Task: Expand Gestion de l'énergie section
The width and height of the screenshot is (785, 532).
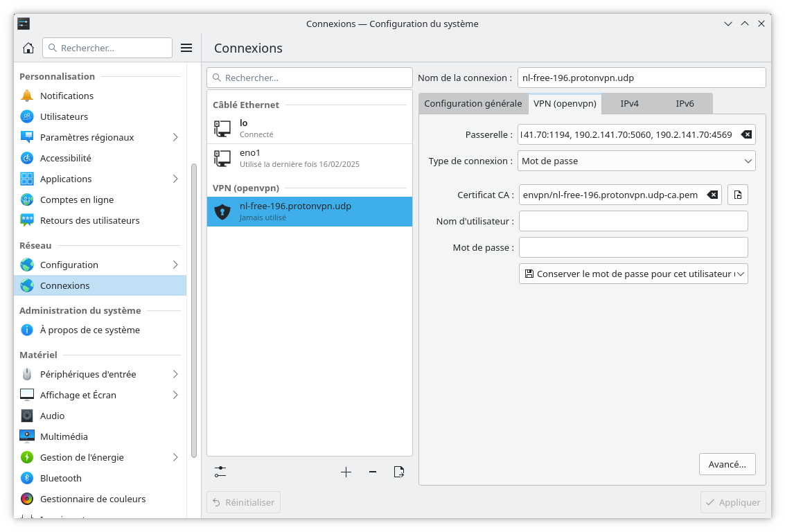Action: pos(175,457)
